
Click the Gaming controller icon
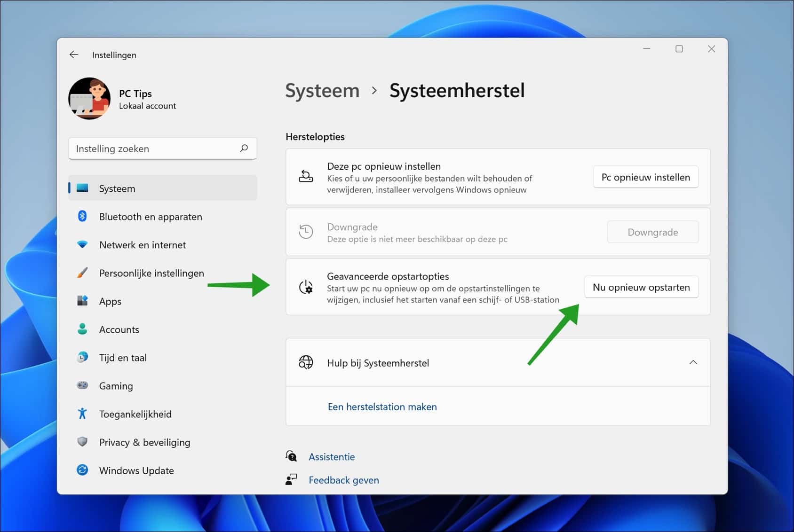[83, 385]
